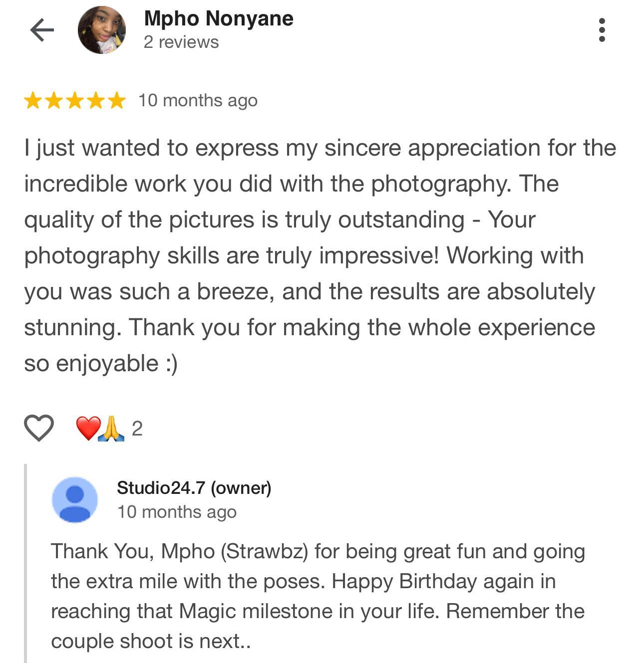The height and width of the screenshot is (663, 644).
Task: Click the review's '10 months ago' timestamp
Action: point(198,101)
